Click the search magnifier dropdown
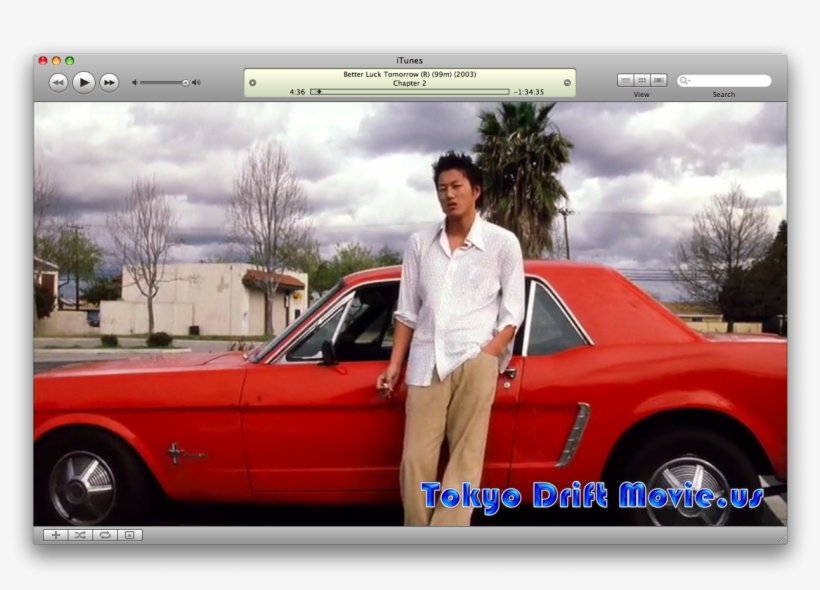 coord(685,81)
